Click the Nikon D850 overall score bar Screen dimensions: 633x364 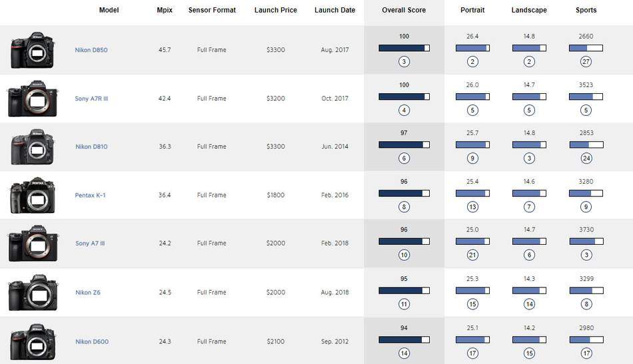(404, 48)
